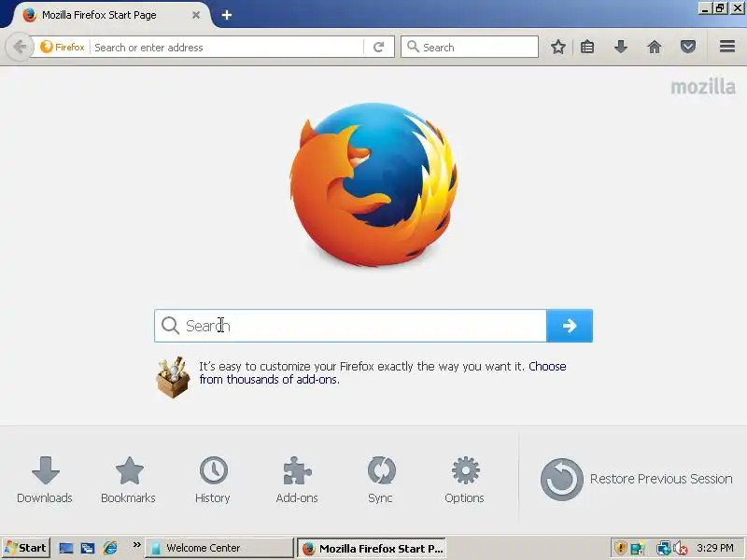Screen dimensions: 747x560
Task: Switch to Welcome Center taskbar button
Action: click(x=219, y=548)
